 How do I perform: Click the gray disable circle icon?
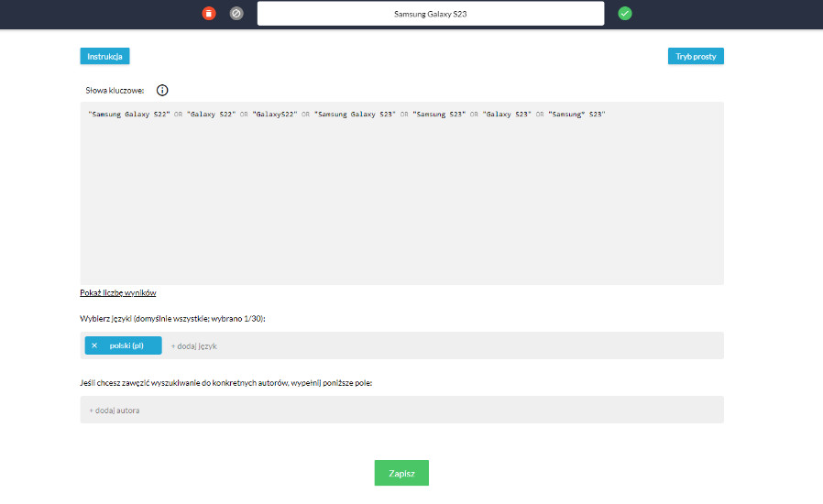(236, 14)
